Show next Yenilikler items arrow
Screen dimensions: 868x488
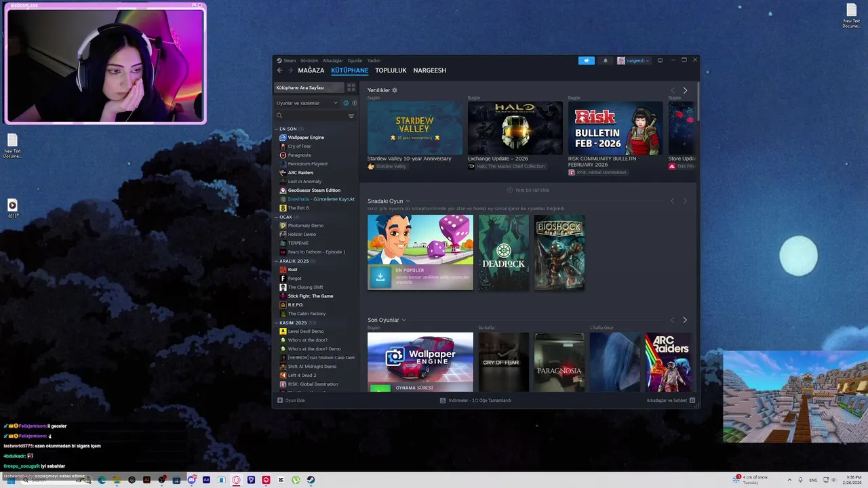(685, 90)
